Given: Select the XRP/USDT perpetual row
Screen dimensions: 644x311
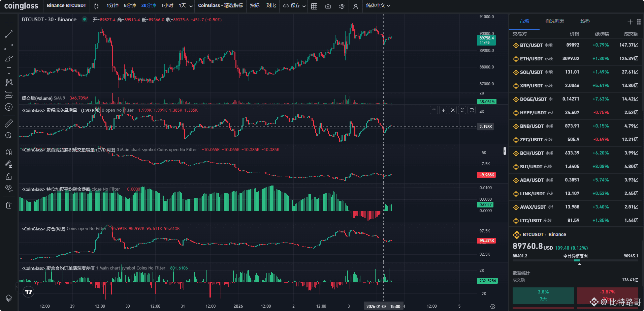Looking at the screenshot, I should tap(576, 86).
